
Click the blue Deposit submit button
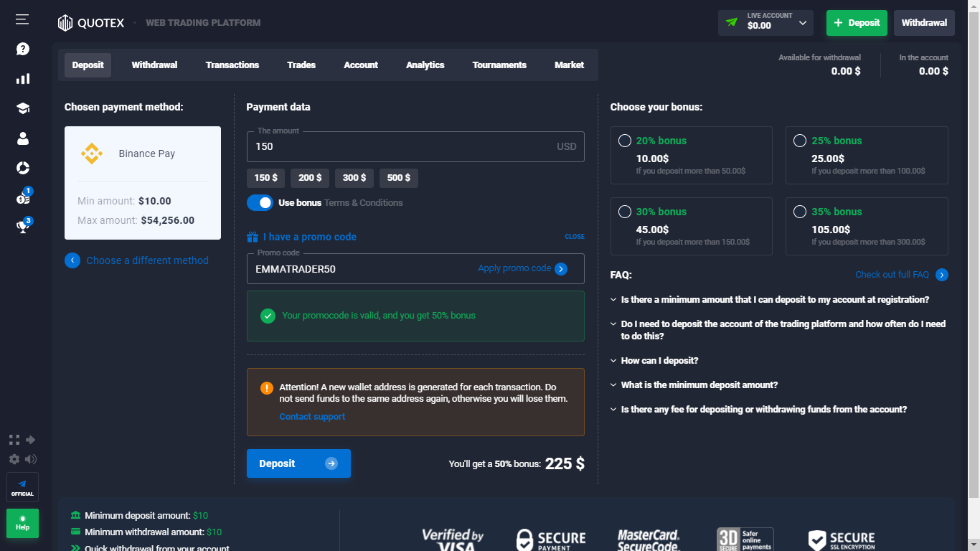click(298, 463)
